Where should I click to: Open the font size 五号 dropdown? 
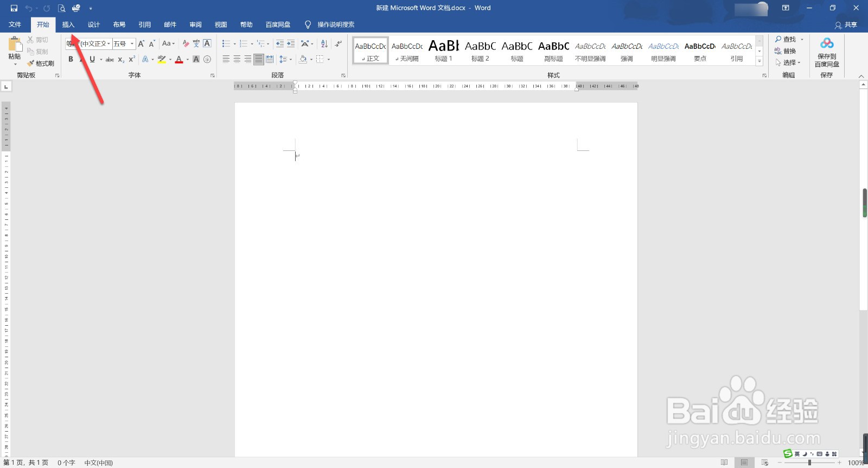(x=132, y=44)
